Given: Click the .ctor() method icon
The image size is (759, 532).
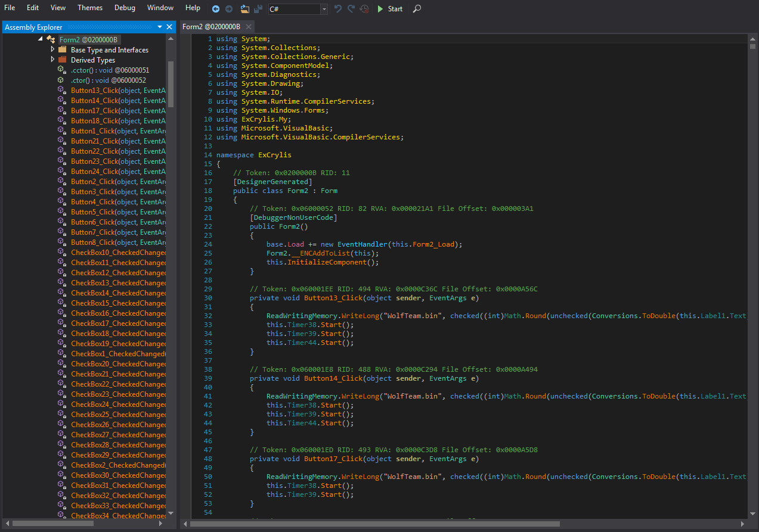Looking at the screenshot, I should (x=61, y=80).
